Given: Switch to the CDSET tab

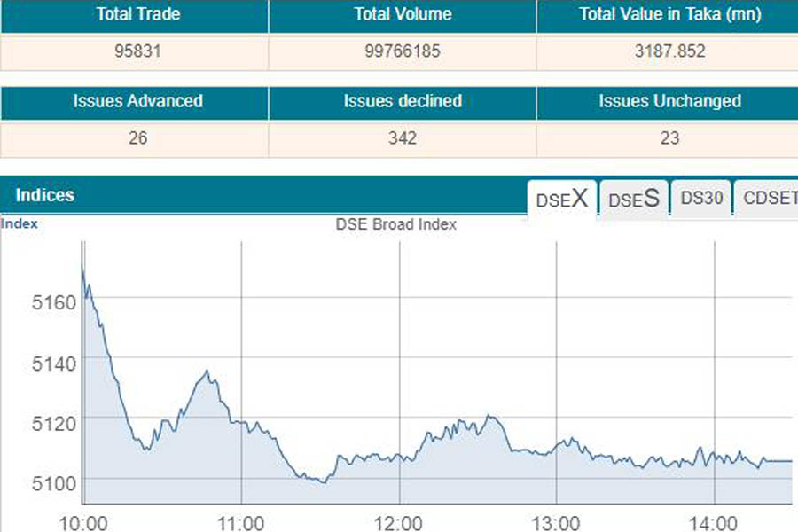Looking at the screenshot, I should click(770, 199).
